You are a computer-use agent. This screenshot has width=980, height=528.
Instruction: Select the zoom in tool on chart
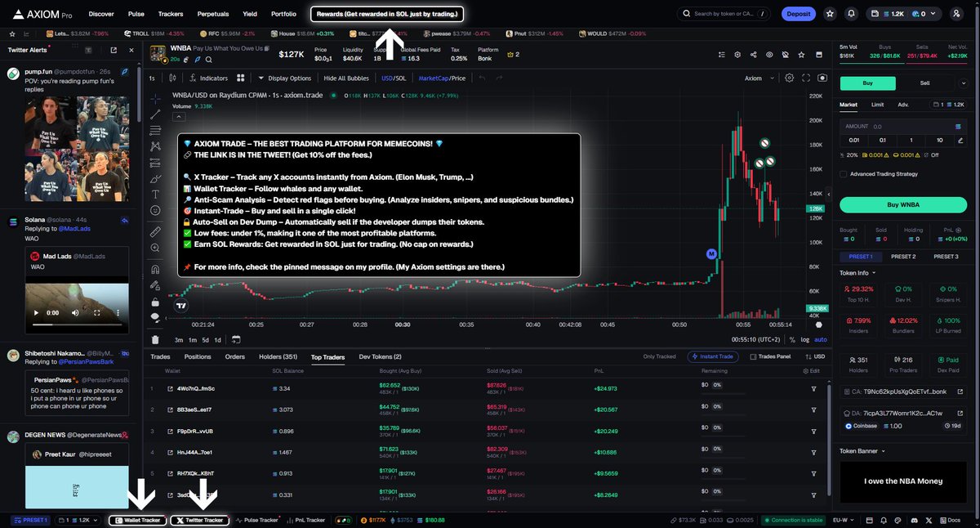click(155, 248)
